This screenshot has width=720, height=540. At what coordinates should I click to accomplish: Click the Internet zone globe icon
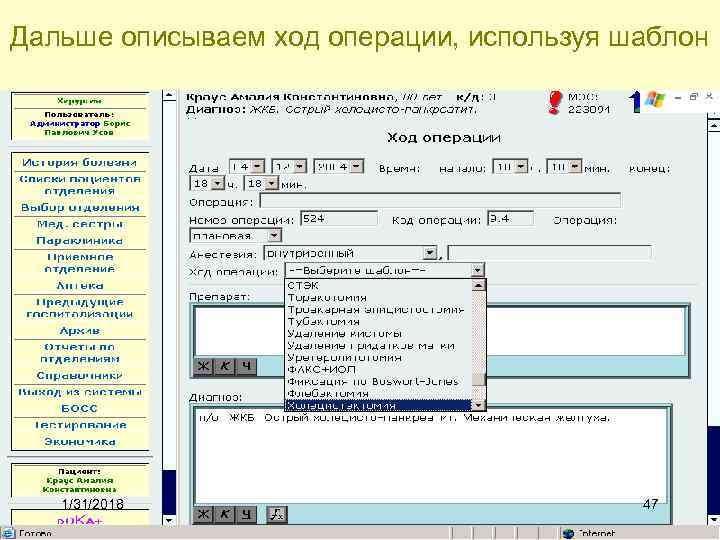pos(568,534)
